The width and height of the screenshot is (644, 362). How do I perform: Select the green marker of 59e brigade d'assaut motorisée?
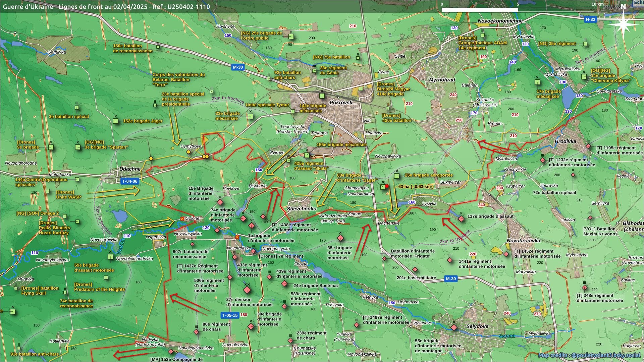[x=110, y=257]
